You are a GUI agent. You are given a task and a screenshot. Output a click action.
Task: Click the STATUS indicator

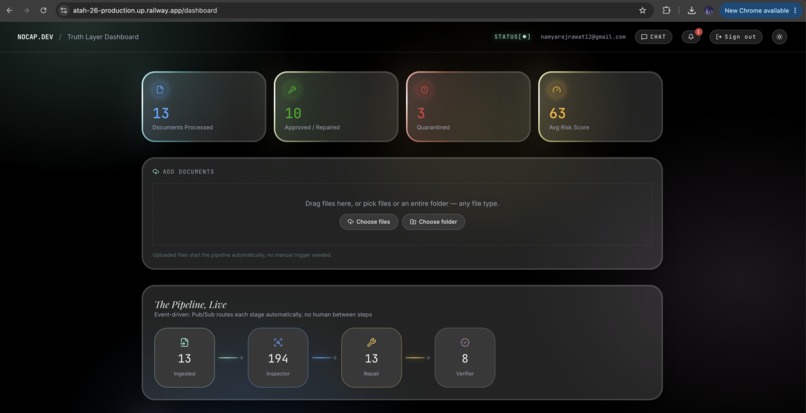pyautogui.click(x=512, y=37)
